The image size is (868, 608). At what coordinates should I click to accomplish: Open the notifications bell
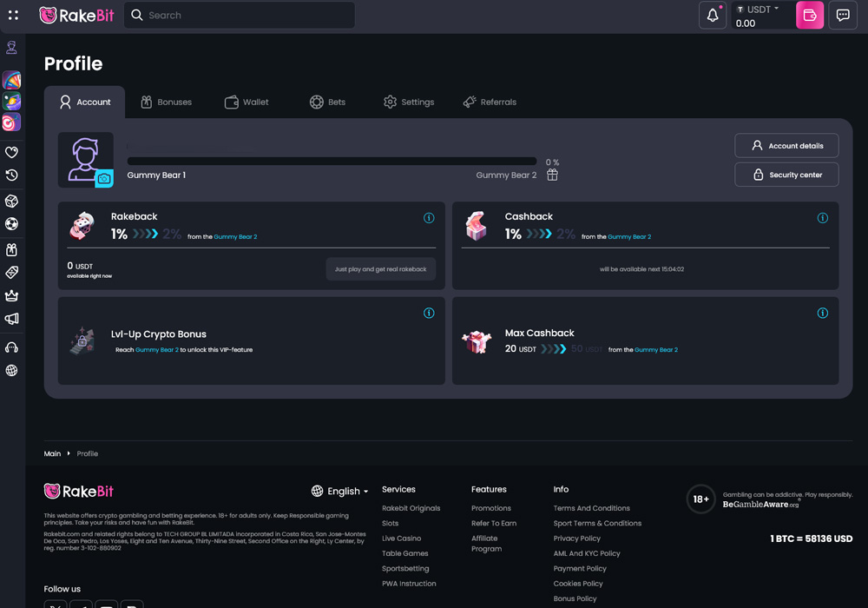coord(713,16)
